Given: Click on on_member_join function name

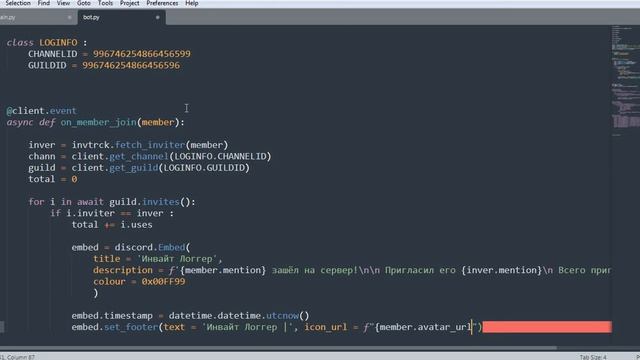Looking at the screenshot, I should pyautogui.click(x=98, y=122).
